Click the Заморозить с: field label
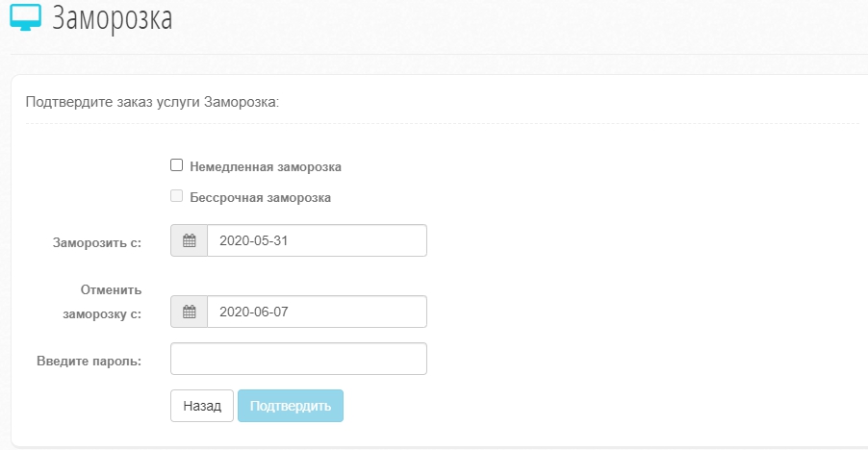This screenshot has height=450, width=868. pyautogui.click(x=97, y=243)
